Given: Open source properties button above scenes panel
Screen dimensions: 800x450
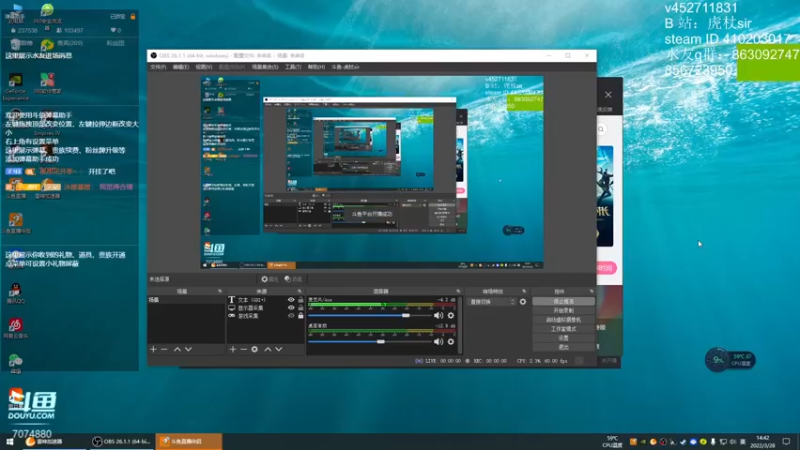Looking at the screenshot, I should pyautogui.click(x=269, y=279).
